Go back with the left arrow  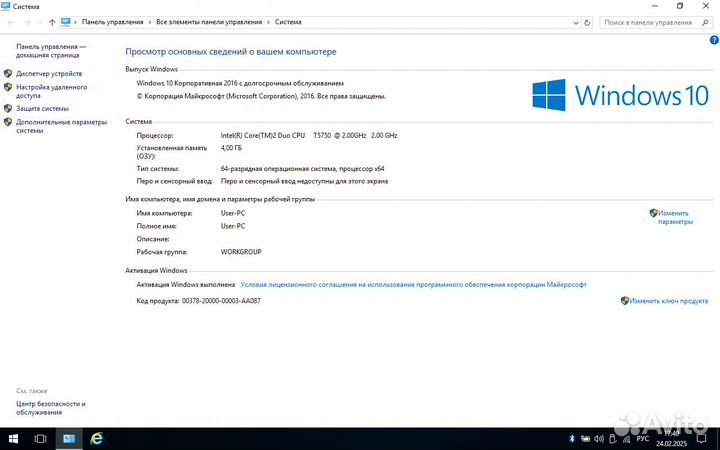pyautogui.click(x=12, y=22)
